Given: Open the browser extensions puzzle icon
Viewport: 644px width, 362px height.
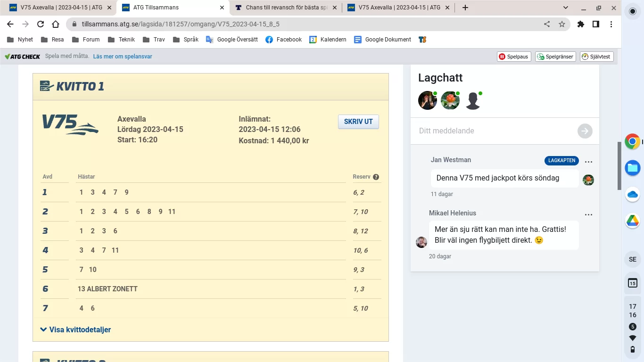Looking at the screenshot, I should [581, 24].
